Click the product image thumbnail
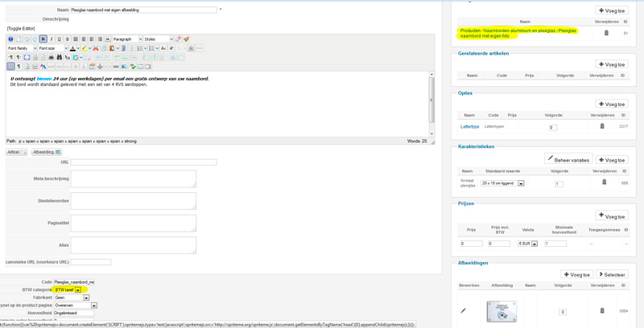Image resolution: width=644 pixels, height=328 pixels. coord(502,312)
